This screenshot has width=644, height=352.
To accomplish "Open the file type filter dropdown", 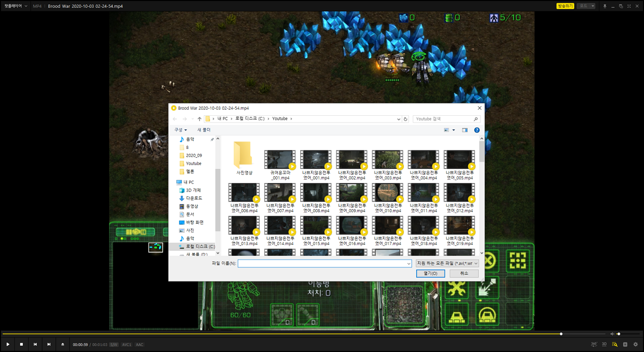I will 447,264.
